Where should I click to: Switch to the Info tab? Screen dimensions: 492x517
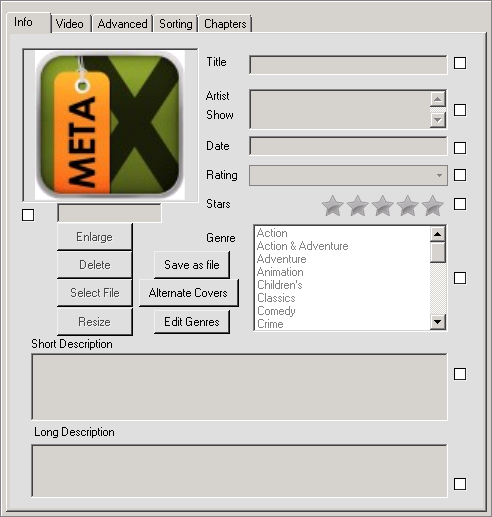click(x=29, y=23)
